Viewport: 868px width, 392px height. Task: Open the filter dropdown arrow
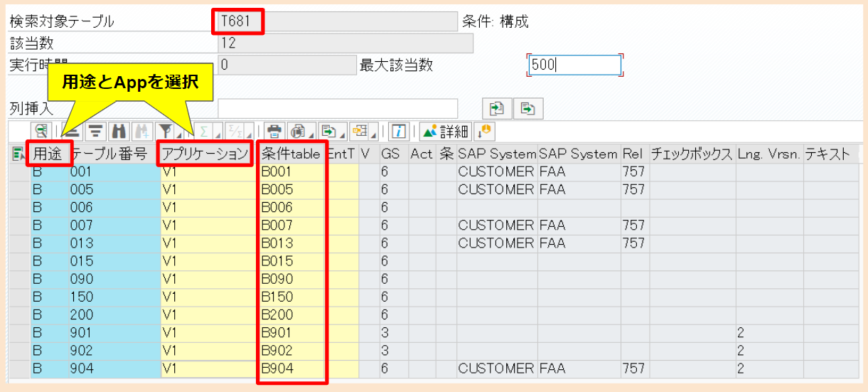tap(179, 135)
